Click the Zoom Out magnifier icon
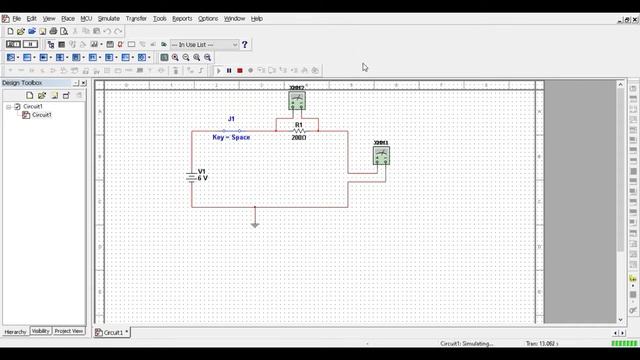Viewport: 640px width, 360px height. click(x=186, y=58)
